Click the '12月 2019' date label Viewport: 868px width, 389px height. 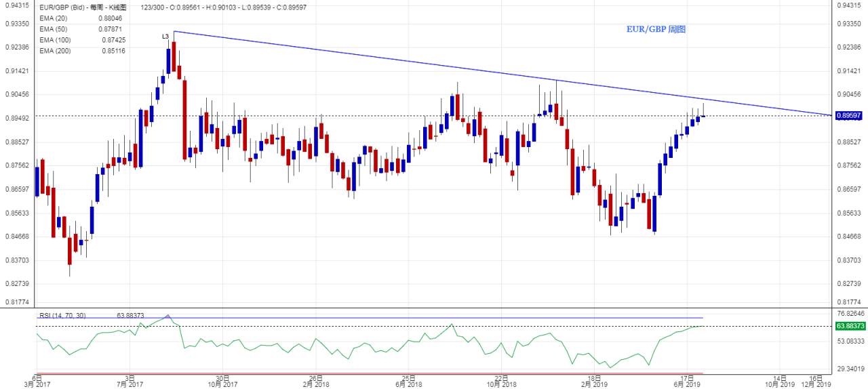(x=816, y=384)
